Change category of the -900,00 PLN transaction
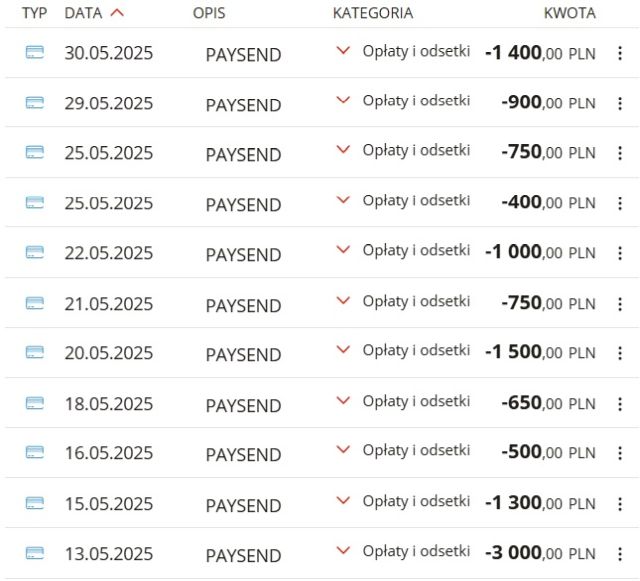 pos(343,100)
